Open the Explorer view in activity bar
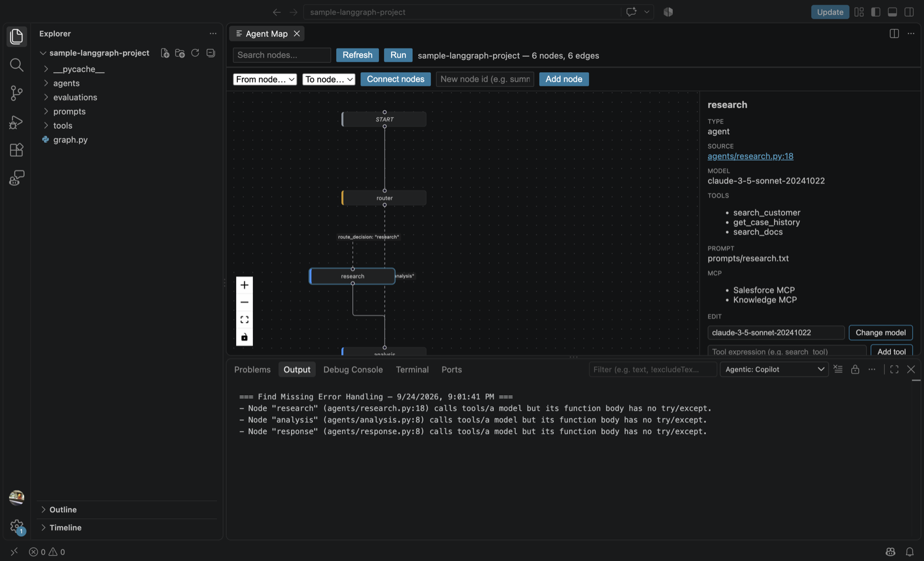 pyautogui.click(x=17, y=36)
